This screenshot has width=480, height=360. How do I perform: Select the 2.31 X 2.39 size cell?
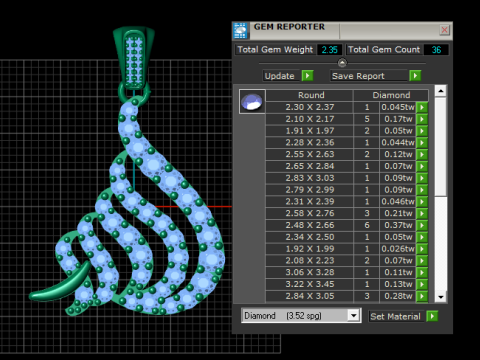[309, 202]
